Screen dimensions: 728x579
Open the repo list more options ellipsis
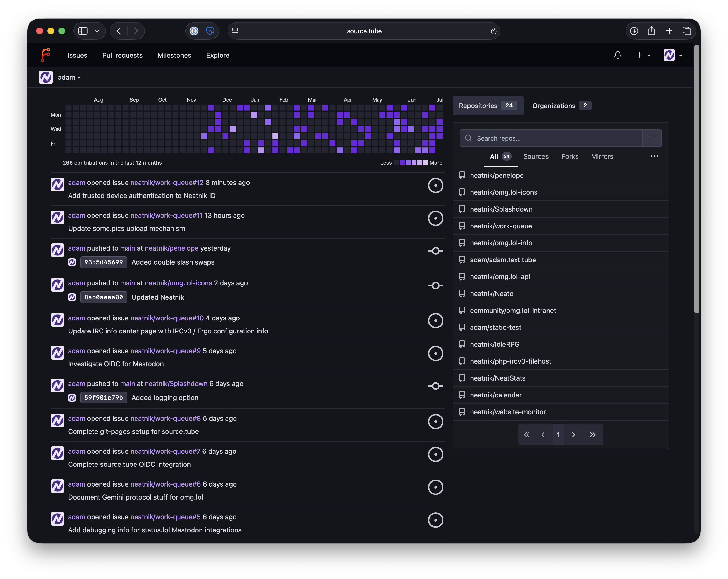(654, 156)
